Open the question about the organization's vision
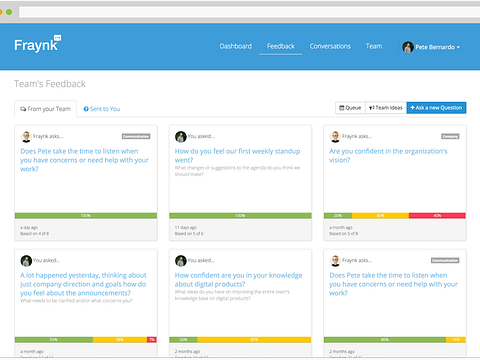This screenshot has width=480, height=360. 388,155
